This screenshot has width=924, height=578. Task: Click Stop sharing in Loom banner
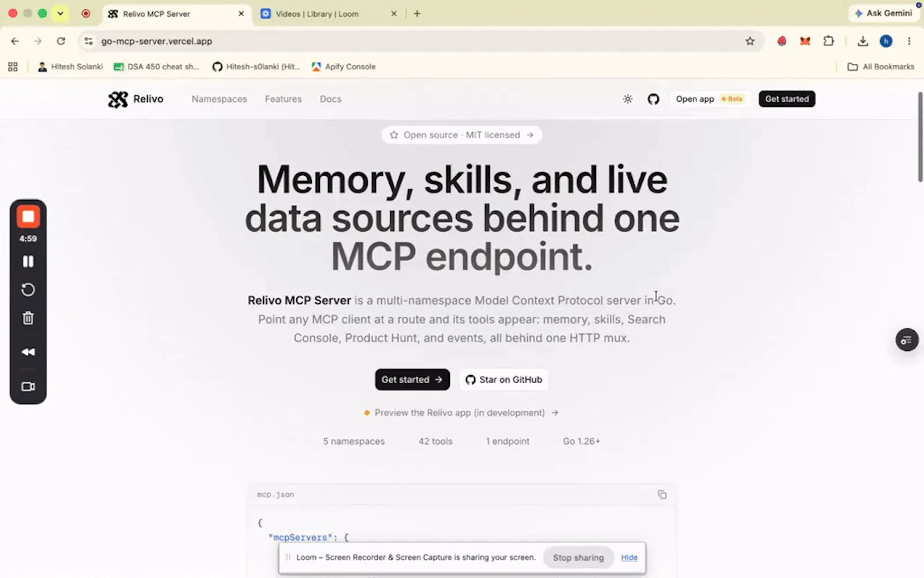tap(578, 557)
